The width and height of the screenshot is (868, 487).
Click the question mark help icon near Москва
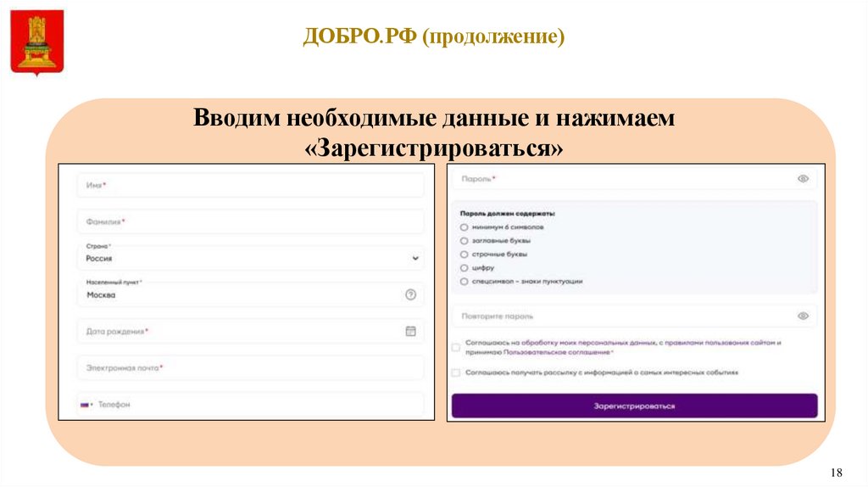pos(410,294)
